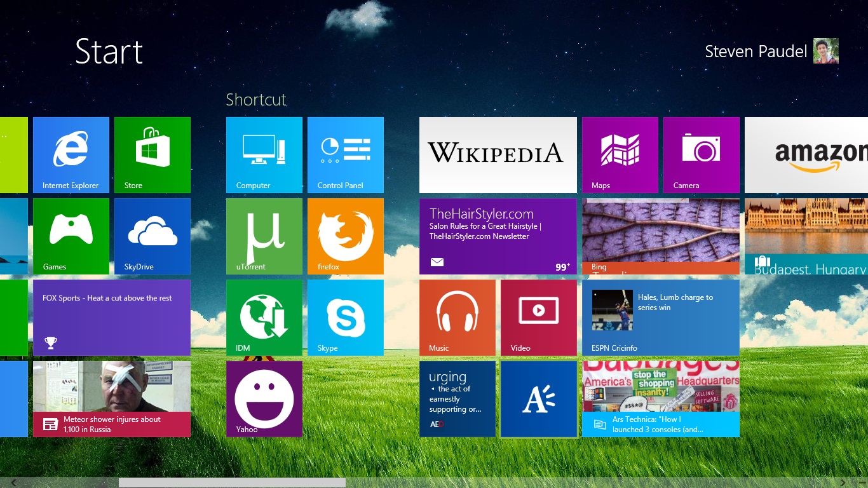
Task: Launch the Store tile
Action: click(x=153, y=155)
